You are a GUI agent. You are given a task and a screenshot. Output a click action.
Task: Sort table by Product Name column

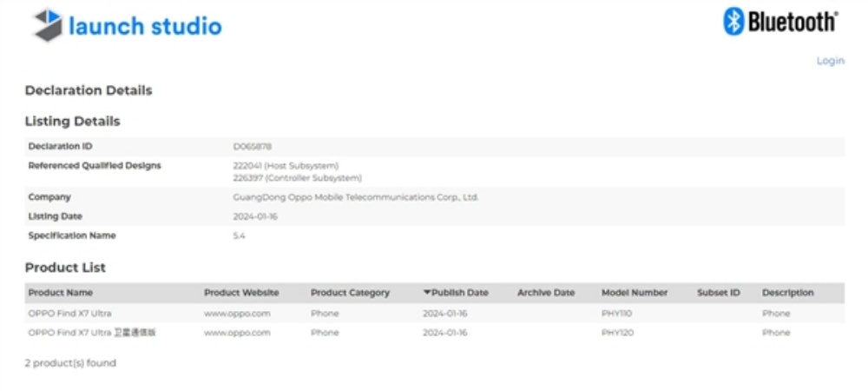(60, 293)
